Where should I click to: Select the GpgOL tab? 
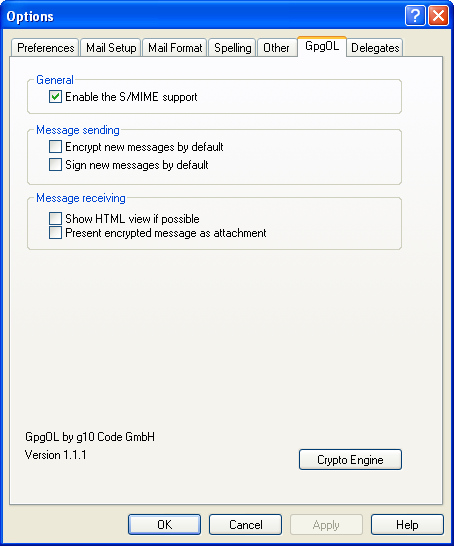[322, 46]
